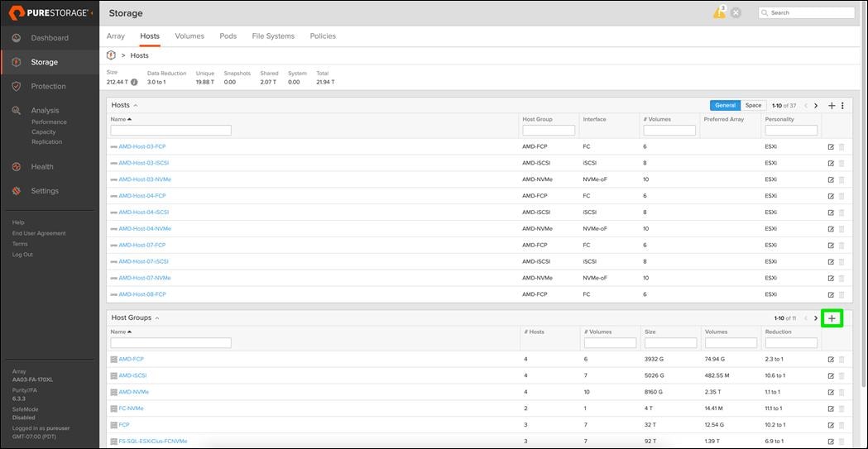Image resolution: width=868 pixels, height=449 pixels.
Task: Edit host AMD-Host-03-iSCSI
Action: click(x=831, y=163)
